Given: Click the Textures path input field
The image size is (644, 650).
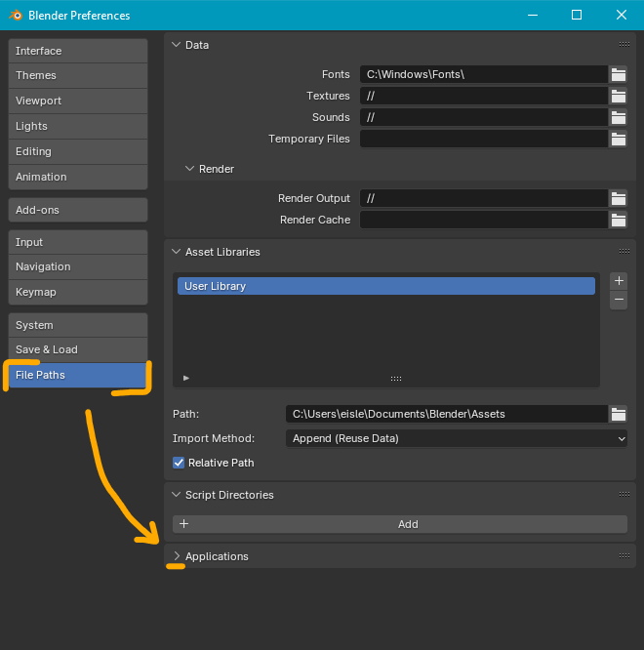Looking at the screenshot, I should [484, 97].
